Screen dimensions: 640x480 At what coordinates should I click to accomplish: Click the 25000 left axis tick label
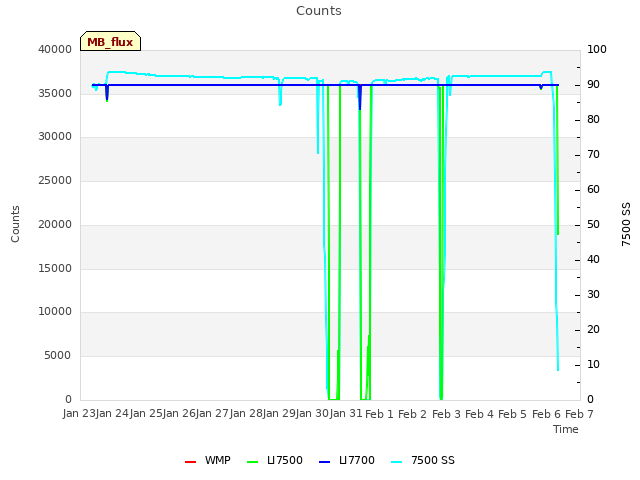(x=55, y=180)
